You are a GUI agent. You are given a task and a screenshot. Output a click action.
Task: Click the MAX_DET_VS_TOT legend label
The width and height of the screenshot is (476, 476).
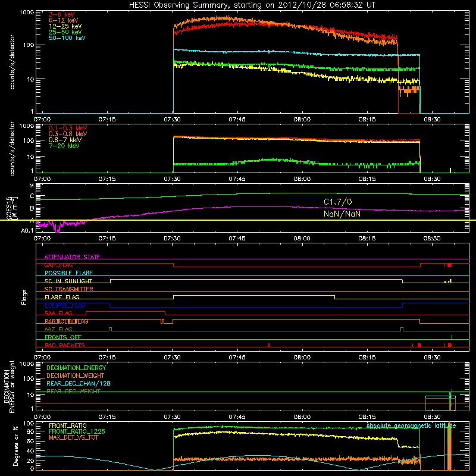(73, 437)
